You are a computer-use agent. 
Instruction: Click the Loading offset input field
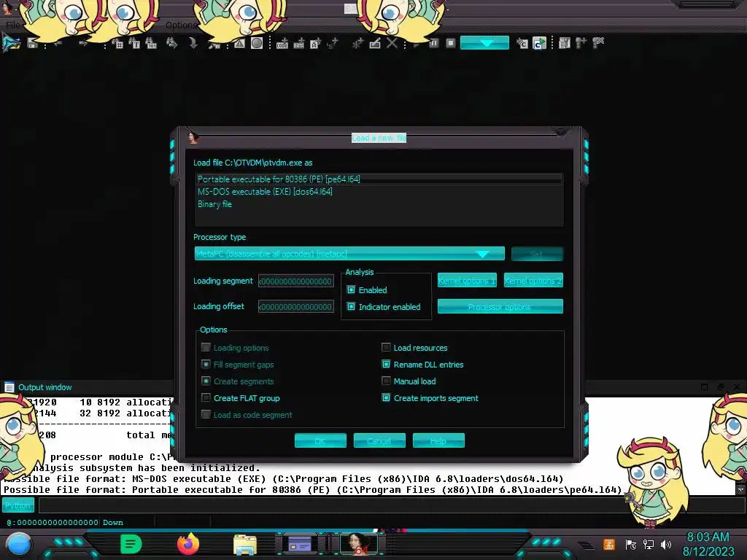click(x=296, y=307)
